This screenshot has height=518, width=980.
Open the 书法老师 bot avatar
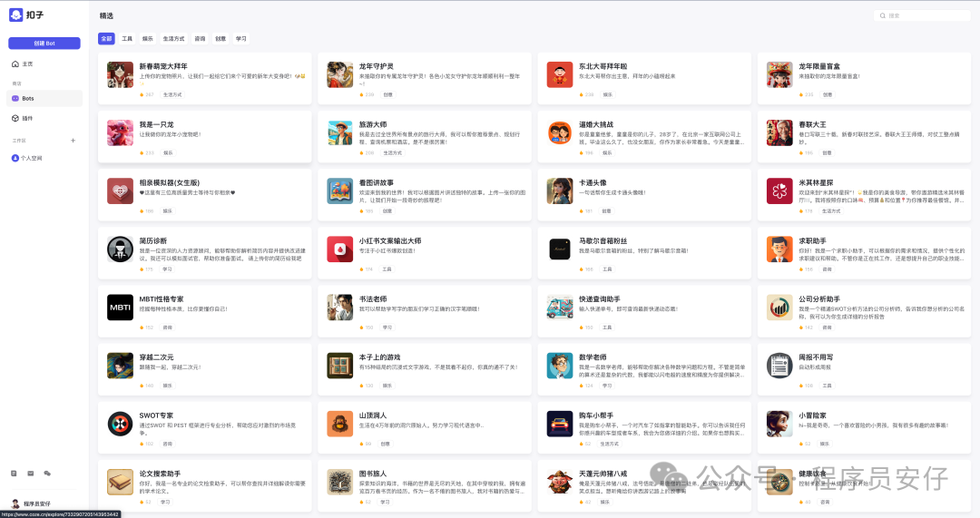[x=340, y=307]
